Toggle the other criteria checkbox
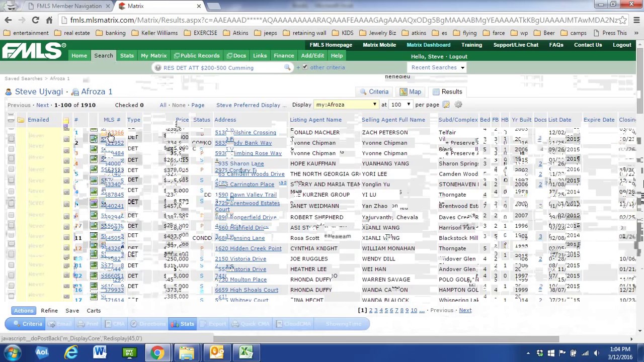The height and width of the screenshot is (362, 644). pos(305,67)
